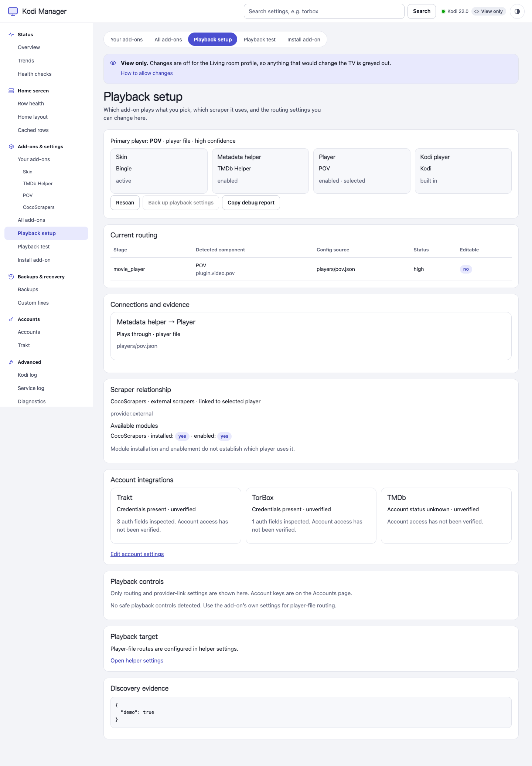
Task: Click the Skin Bingie card
Action: 159,171
